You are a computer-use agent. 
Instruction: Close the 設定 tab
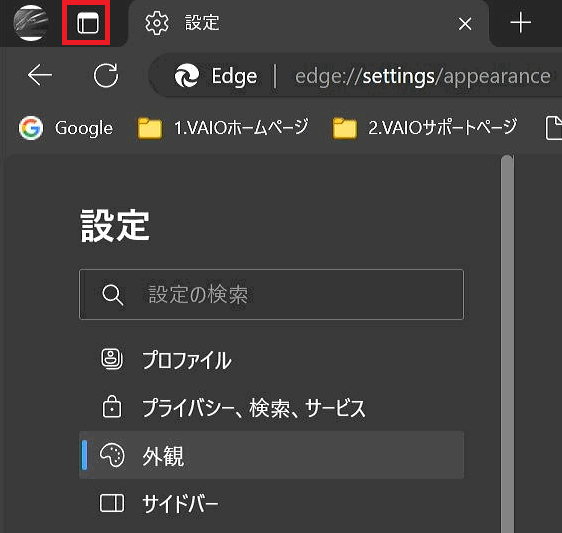pos(465,24)
